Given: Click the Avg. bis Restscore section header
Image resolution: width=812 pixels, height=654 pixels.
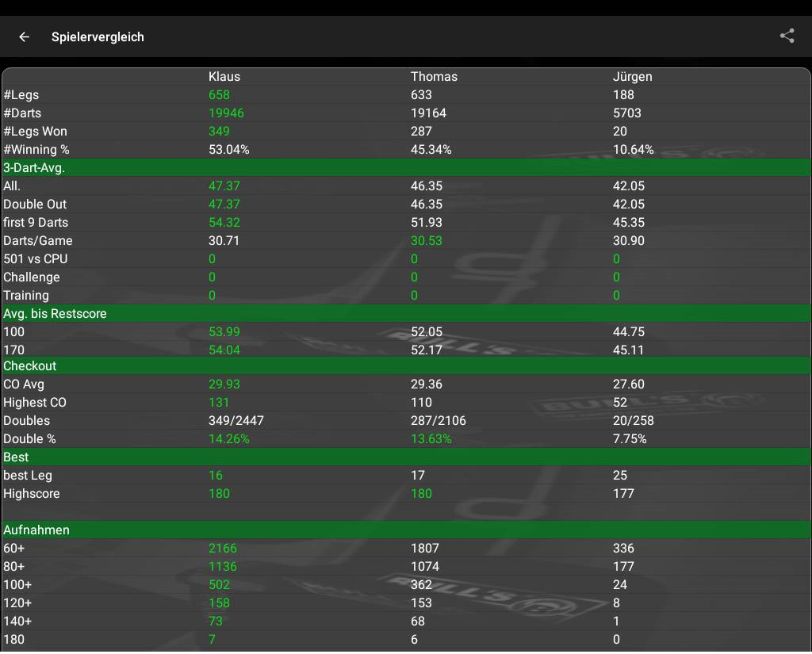Looking at the screenshot, I should [55, 314].
